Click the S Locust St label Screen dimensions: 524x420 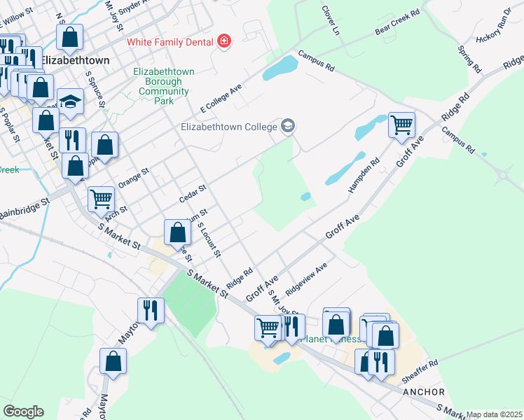coord(209,240)
